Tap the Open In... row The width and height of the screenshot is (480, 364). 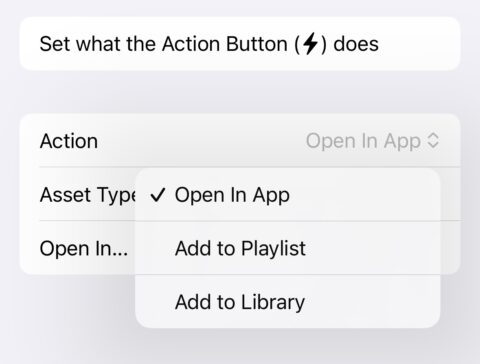pos(84,248)
